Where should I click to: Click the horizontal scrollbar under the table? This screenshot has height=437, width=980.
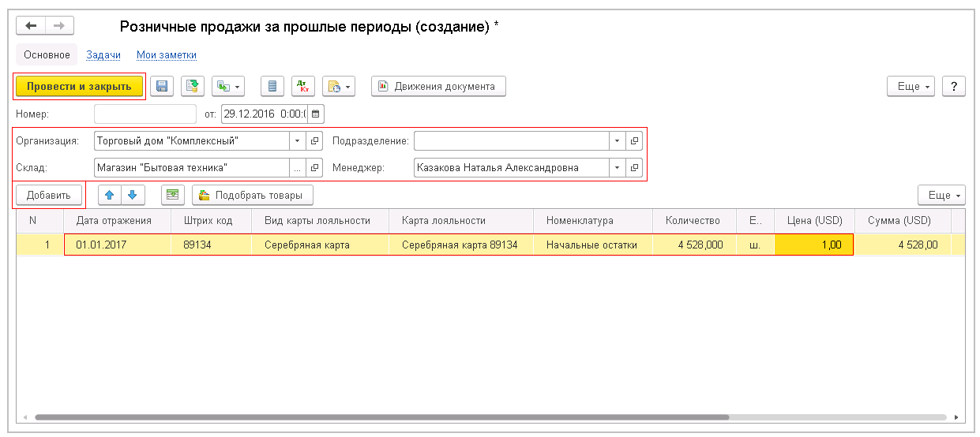pos(379,417)
